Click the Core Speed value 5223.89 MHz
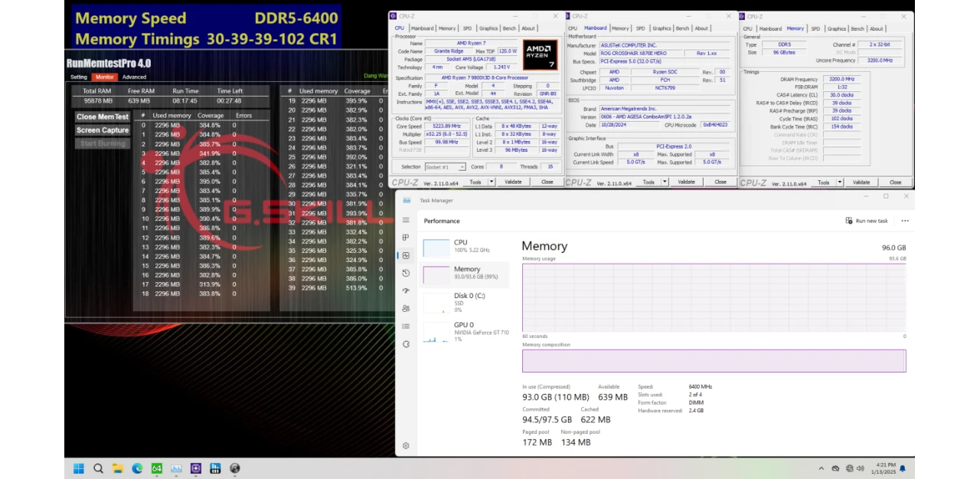This screenshot has width=980, height=479. click(x=446, y=126)
